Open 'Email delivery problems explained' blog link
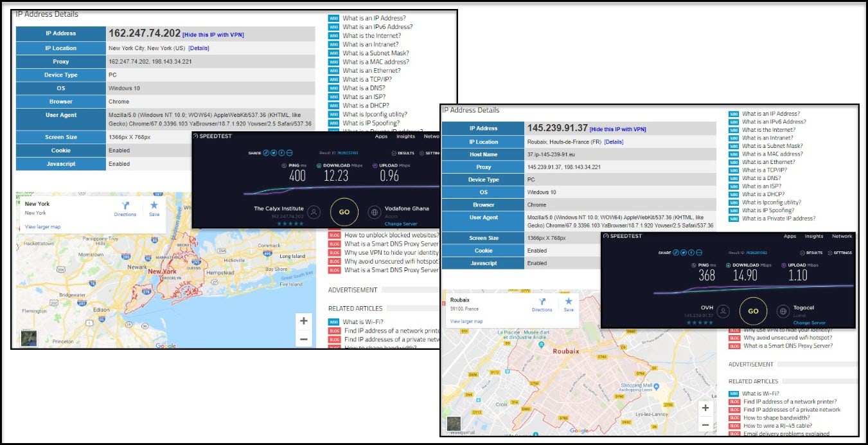868x445 pixels. click(x=786, y=434)
